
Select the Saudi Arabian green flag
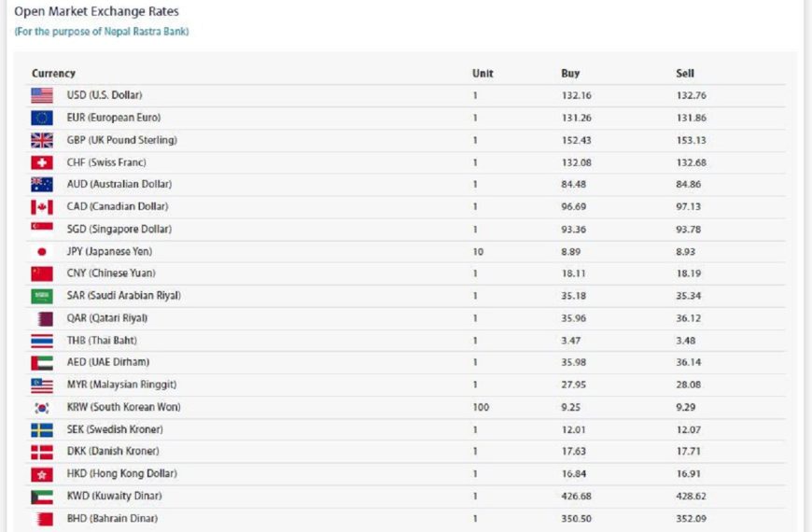tap(42, 296)
